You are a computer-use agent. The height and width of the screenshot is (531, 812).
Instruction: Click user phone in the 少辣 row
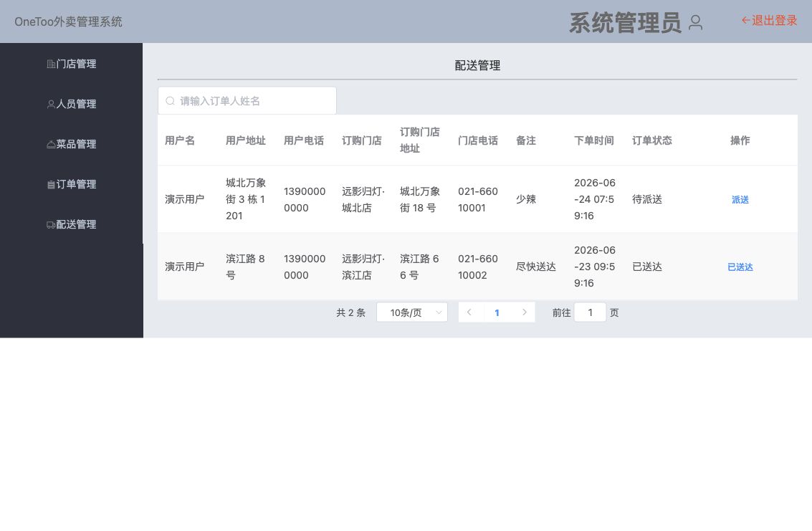305,199
